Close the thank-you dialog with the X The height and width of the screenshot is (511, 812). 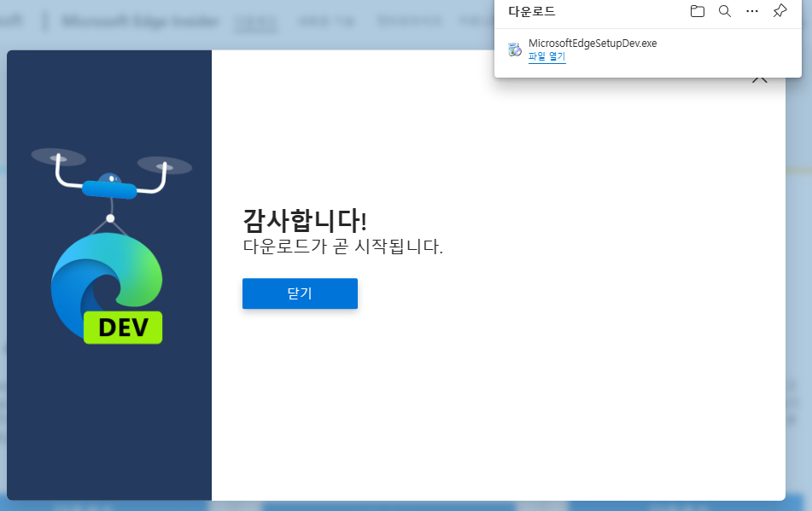[760, 79]
